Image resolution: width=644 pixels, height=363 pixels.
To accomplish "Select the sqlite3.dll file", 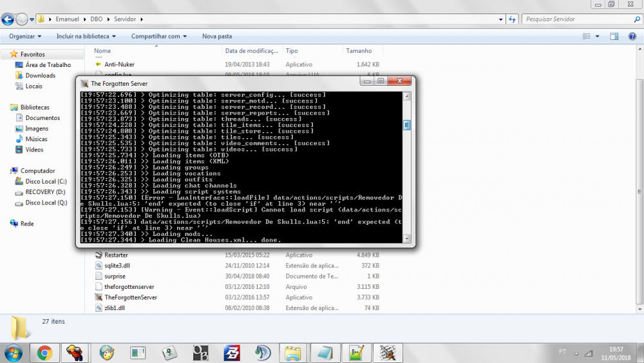I will (x=117, y=266).
